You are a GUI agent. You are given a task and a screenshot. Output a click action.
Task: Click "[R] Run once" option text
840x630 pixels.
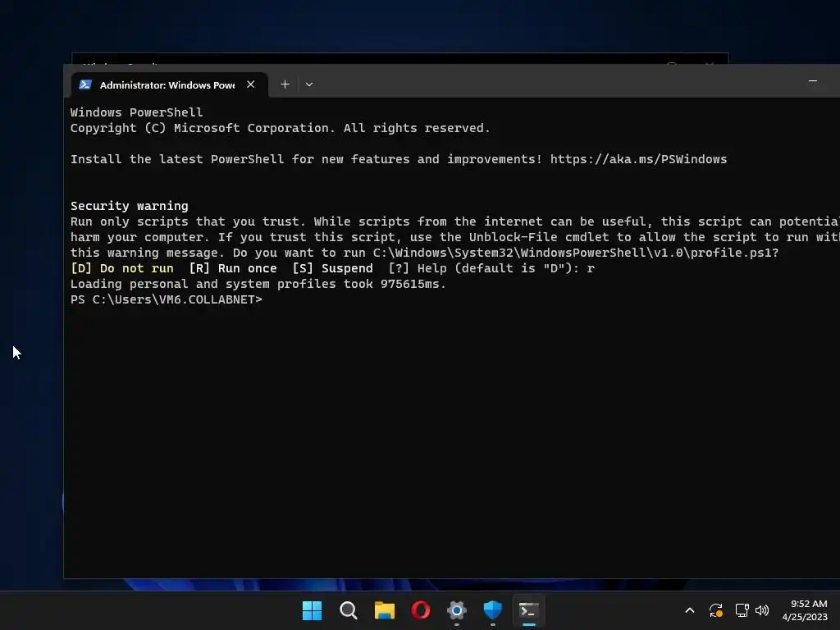coord(233,268)
